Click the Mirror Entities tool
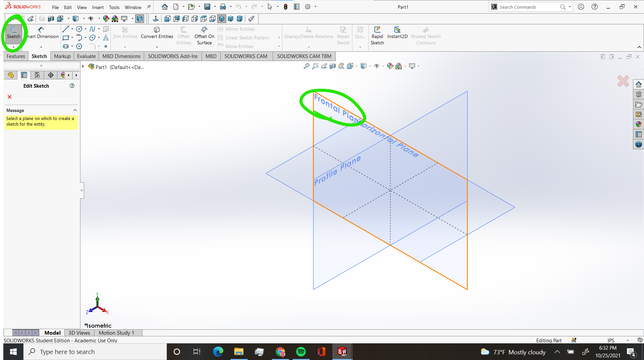Image resolution: width=644 pixels, height=360 pixels. pyautogui.click(x=237, y=29)
